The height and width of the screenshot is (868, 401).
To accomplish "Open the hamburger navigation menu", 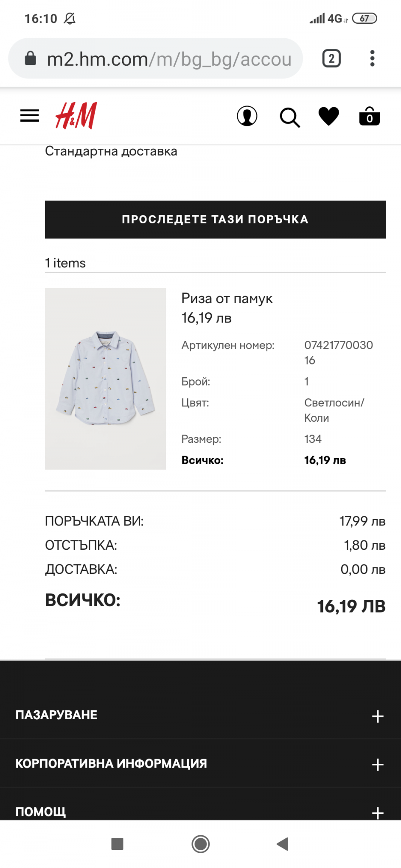I will (30, 116).
